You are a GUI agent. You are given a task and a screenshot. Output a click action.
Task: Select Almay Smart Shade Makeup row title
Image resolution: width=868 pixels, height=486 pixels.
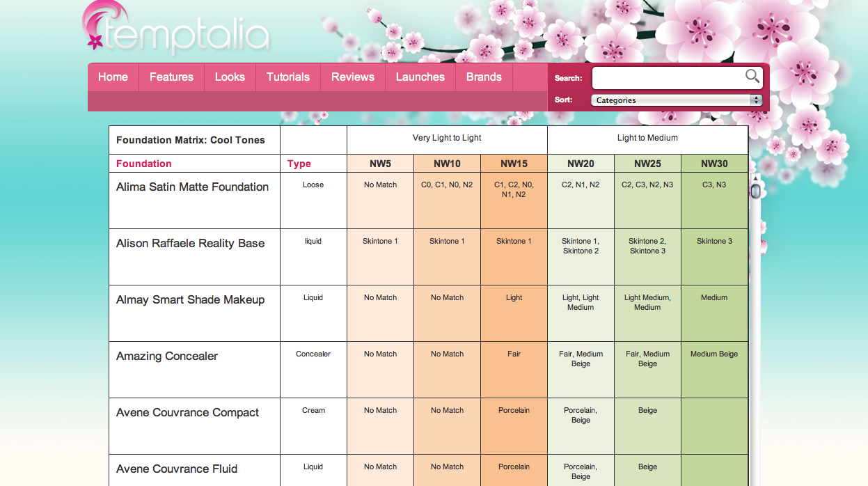pos(190,299)
